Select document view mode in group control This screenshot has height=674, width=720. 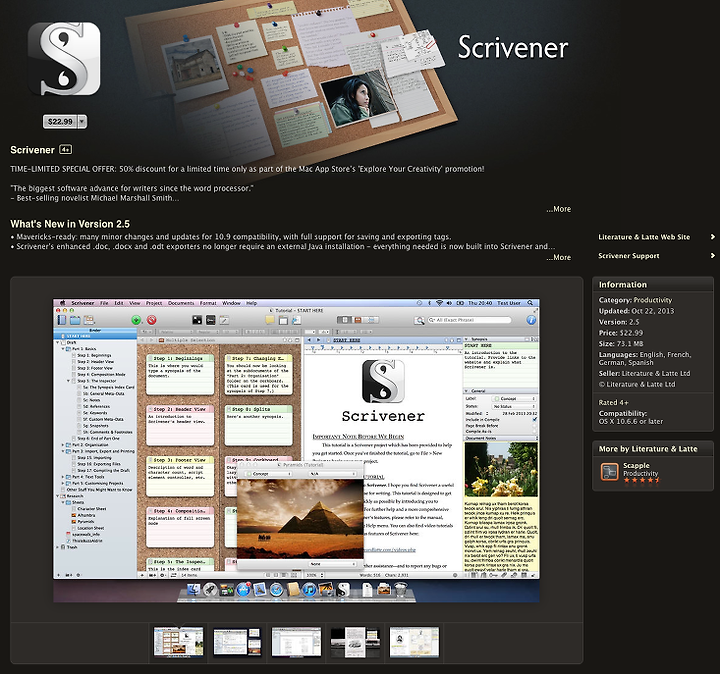[344, 320]
